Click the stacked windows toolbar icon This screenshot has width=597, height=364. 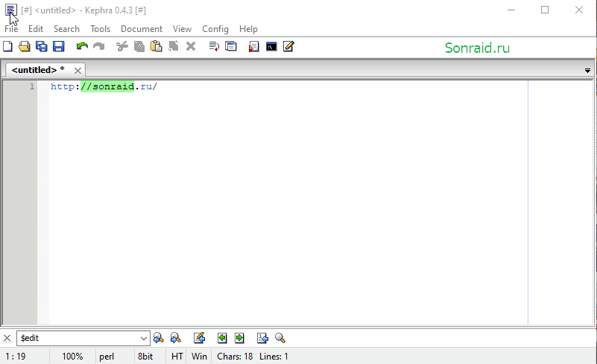[x=231, y=46]
